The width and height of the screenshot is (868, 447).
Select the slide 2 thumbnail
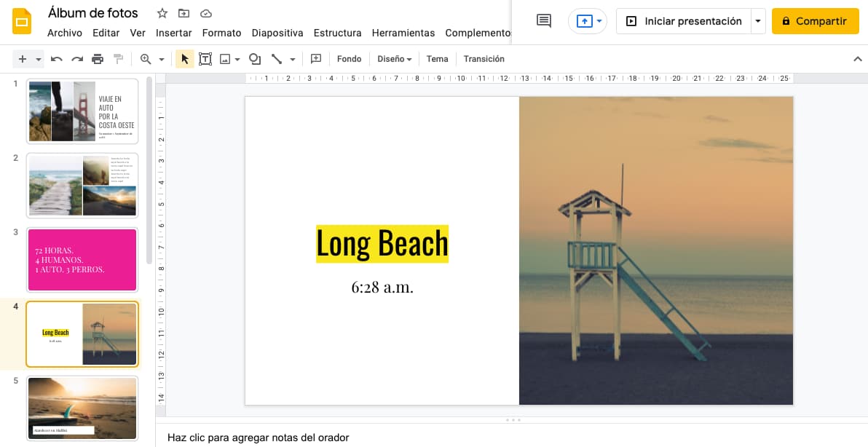82,185
